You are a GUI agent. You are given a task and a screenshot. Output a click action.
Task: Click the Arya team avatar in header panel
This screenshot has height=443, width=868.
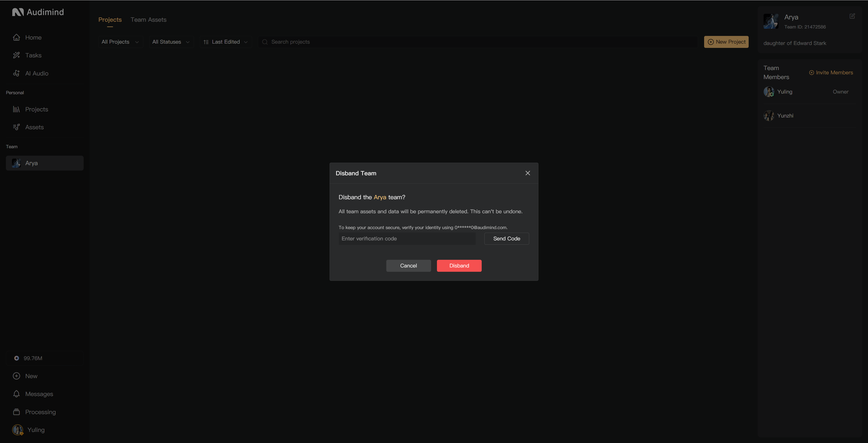point(771,21)
